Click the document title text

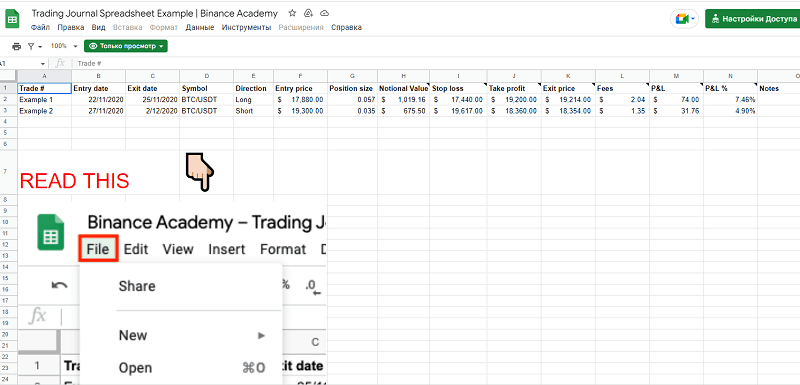(155, 13)
